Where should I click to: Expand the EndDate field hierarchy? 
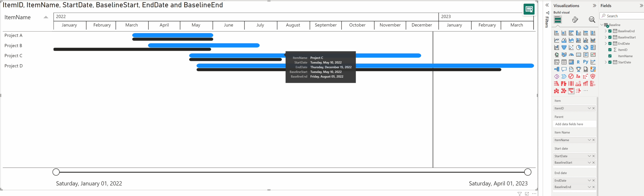606,44
